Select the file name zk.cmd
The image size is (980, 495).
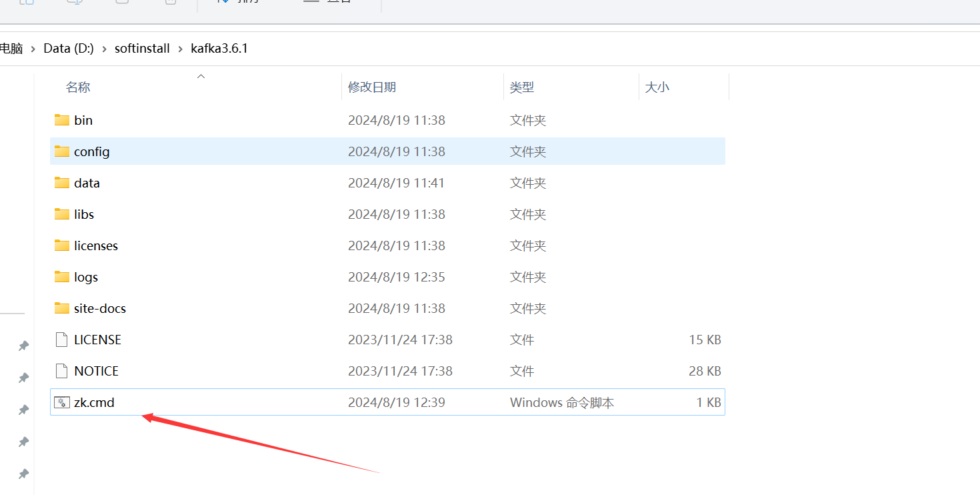94,402
